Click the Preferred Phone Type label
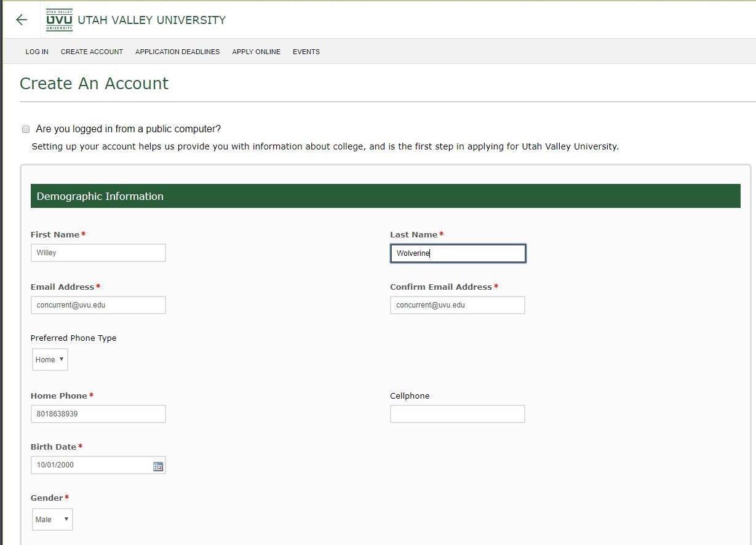 point(74,338)
